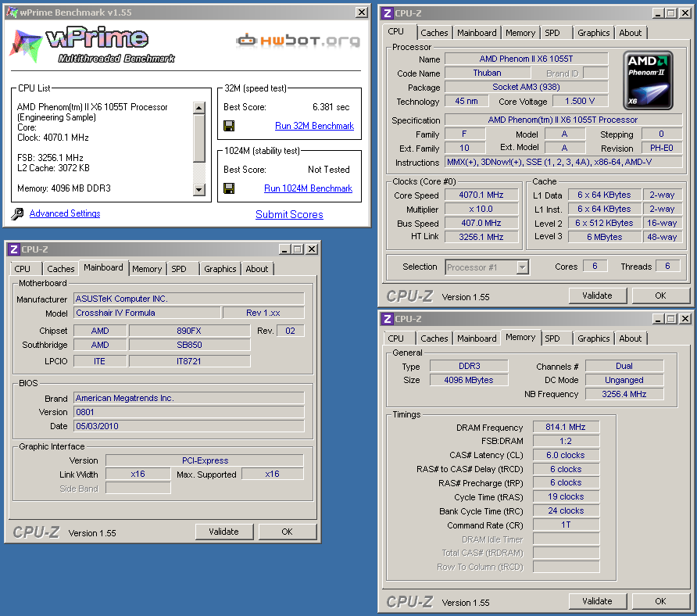The width and height of the screenshot is (697, 616).
Task: Go to Graphics tab in the bottom-right Memory CPU-Z window
Action: [593, 338]
